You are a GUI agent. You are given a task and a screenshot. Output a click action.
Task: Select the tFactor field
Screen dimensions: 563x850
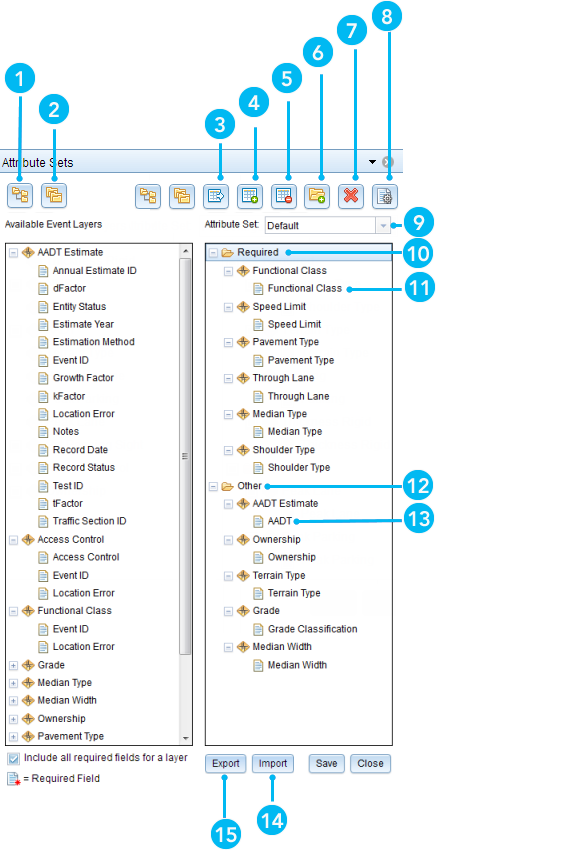[x=68, y=504]
